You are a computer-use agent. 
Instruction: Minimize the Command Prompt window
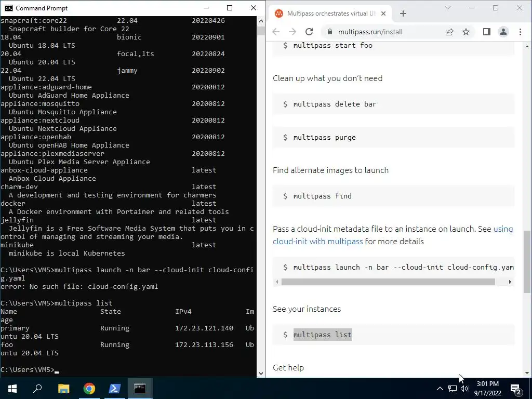(x=206, y=8)
